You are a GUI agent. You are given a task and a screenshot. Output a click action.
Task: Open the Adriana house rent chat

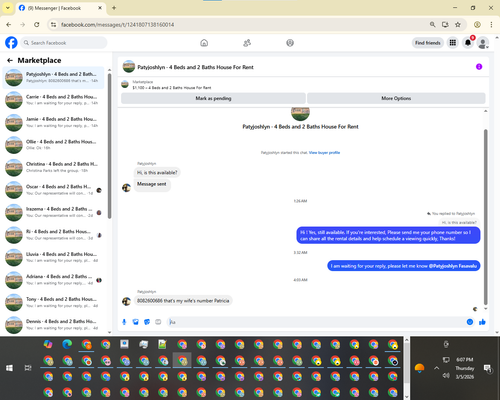[x=54, y=280]
